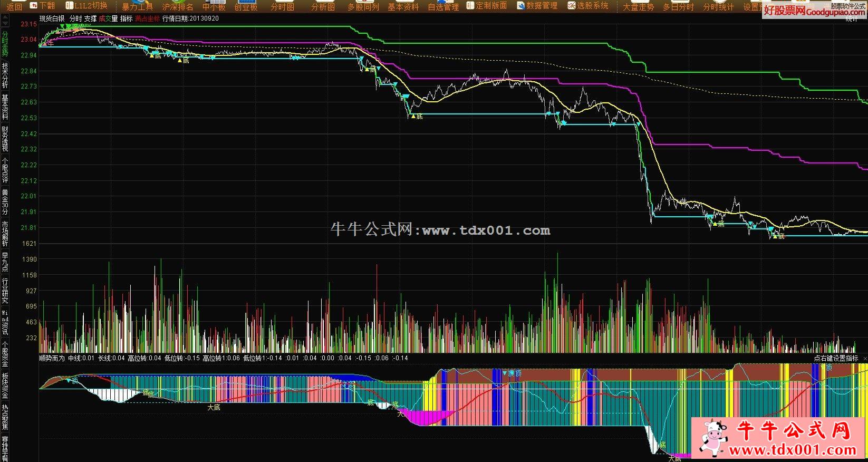Open the 中小板 board view
868x462 pixels.
pos(214,7)
